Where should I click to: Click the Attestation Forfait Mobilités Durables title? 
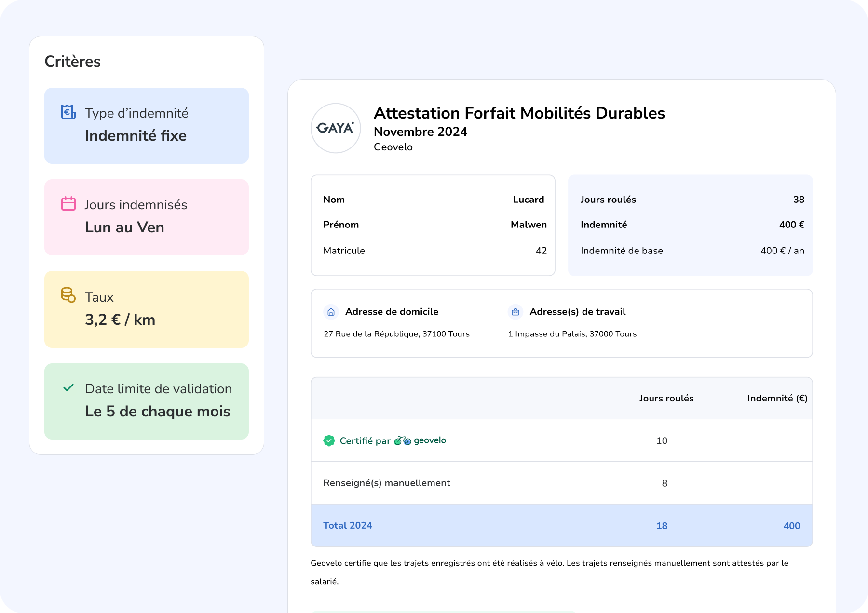click(519, 113)
